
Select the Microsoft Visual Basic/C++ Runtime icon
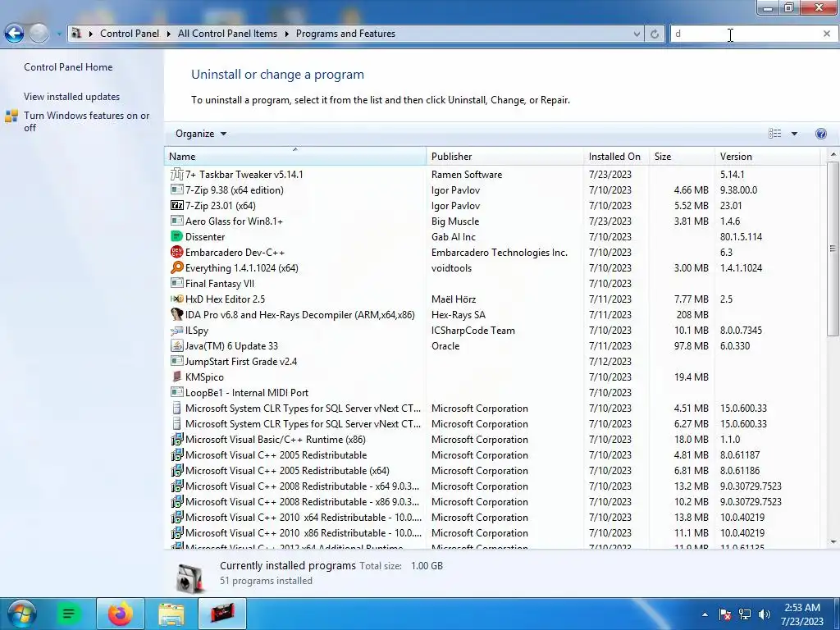click(x=176, y=440)
